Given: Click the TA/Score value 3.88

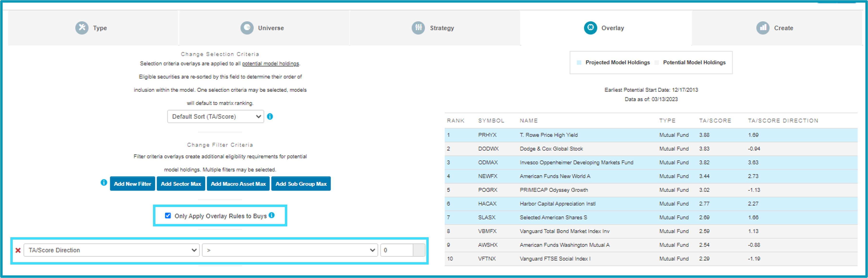Looking at the screenshot, I should [704, 135].
